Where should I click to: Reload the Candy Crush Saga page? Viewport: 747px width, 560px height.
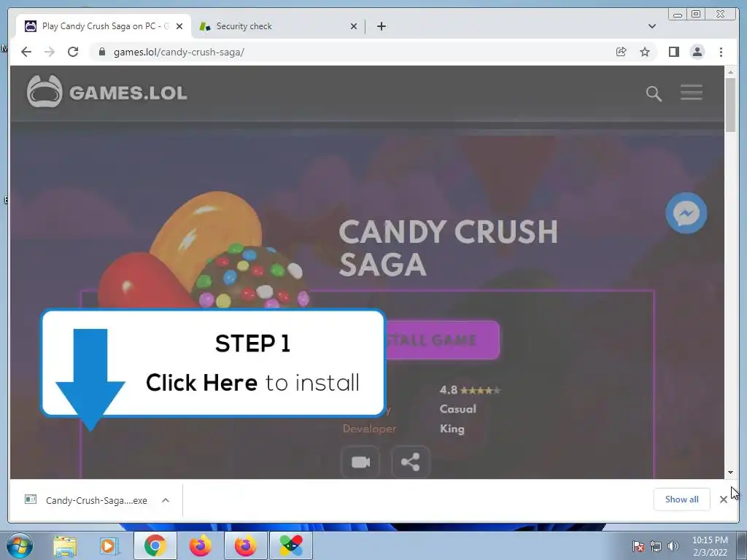[73, 52]
